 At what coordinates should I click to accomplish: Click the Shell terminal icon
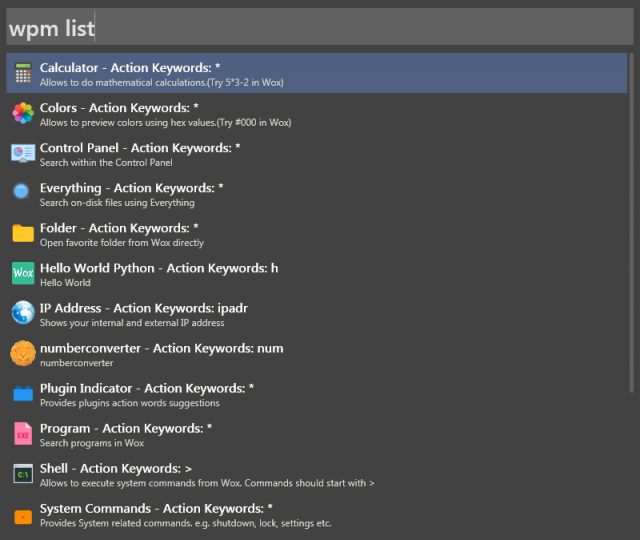(22, 474)
